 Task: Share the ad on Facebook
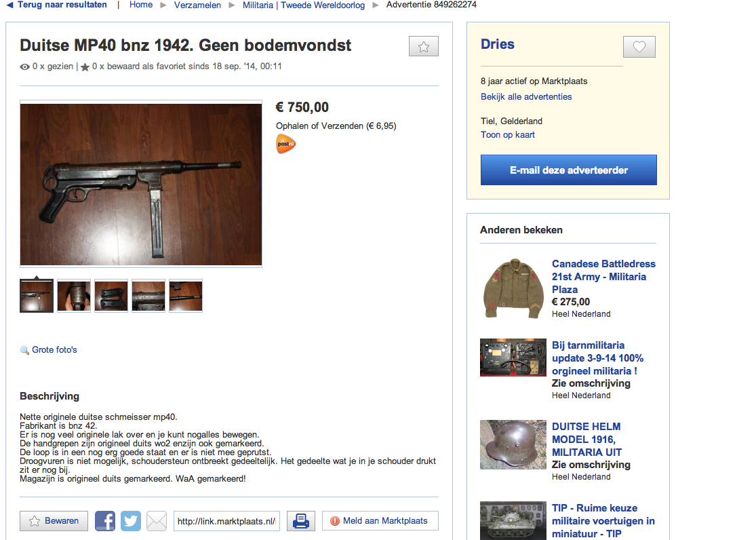[x=105, y=521]
